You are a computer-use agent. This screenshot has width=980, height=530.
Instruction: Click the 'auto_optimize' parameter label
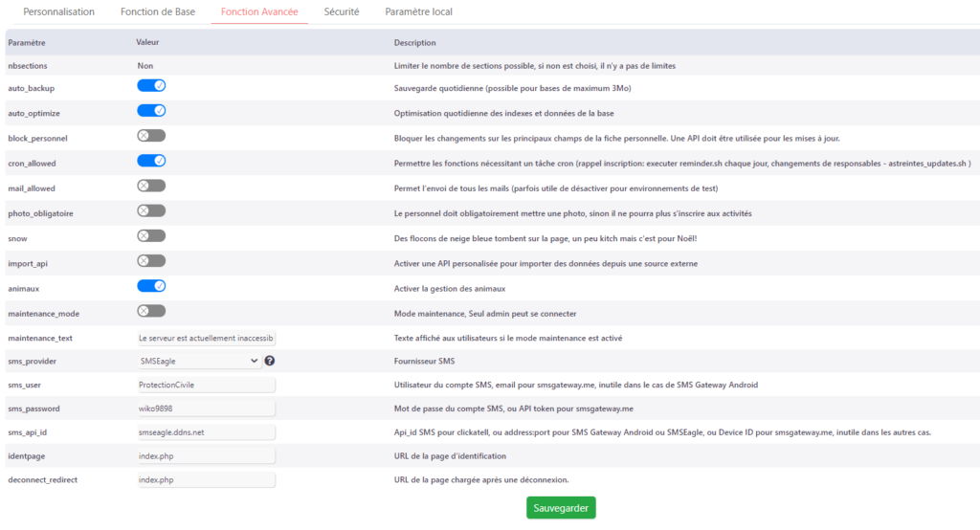coord(33,113)
